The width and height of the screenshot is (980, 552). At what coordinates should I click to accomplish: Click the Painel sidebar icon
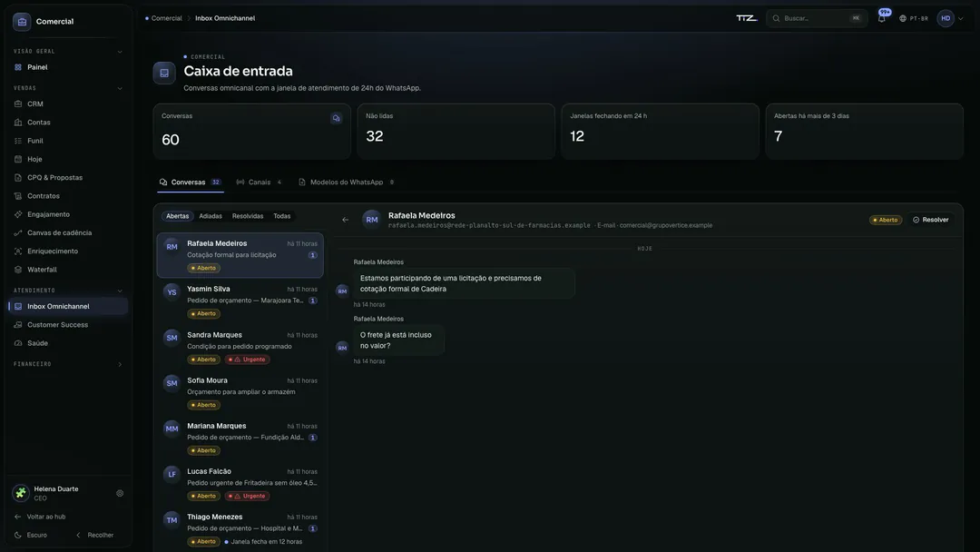(18, 67)
